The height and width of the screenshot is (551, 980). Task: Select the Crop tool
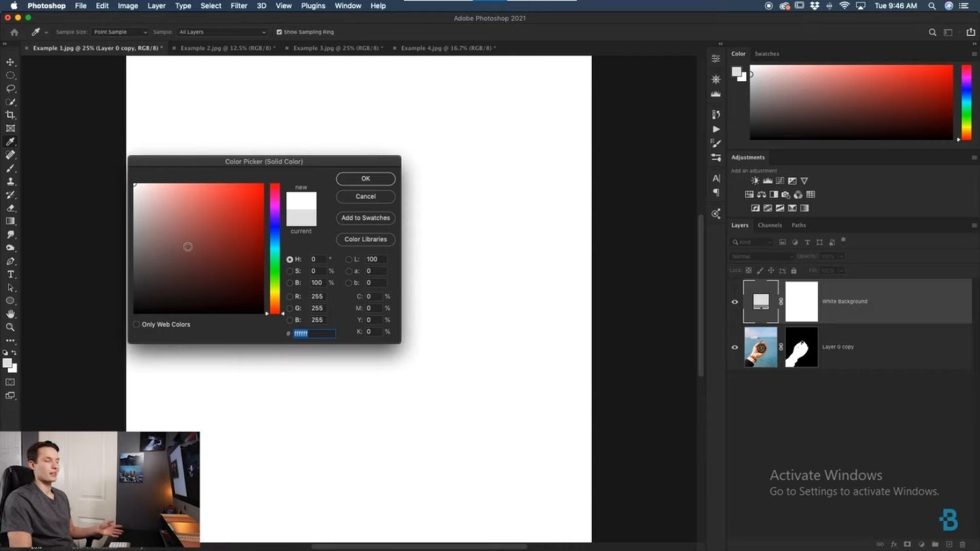tap(10, 115)
